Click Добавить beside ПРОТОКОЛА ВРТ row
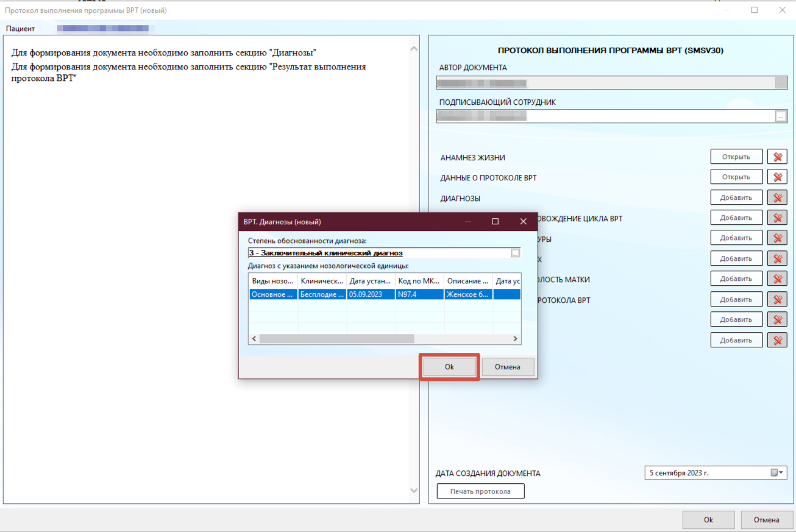 [736, 299]
